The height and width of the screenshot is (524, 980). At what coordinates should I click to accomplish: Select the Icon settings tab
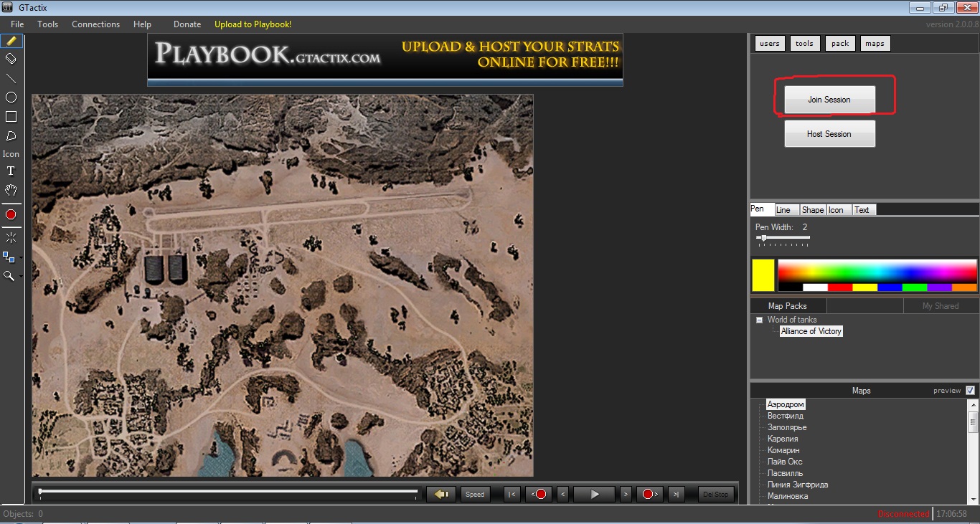click(x=839, y=210)
